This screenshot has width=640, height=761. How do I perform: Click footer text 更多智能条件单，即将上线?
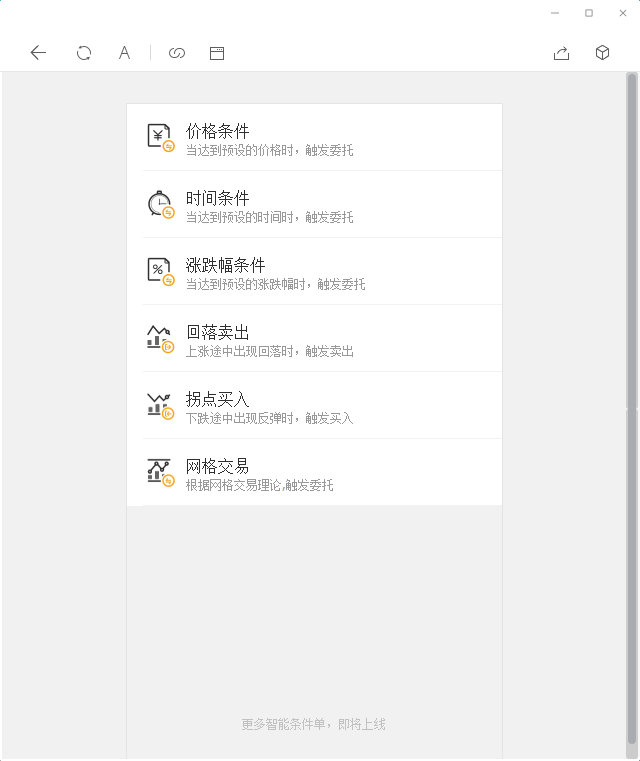(x=313, y=725)
